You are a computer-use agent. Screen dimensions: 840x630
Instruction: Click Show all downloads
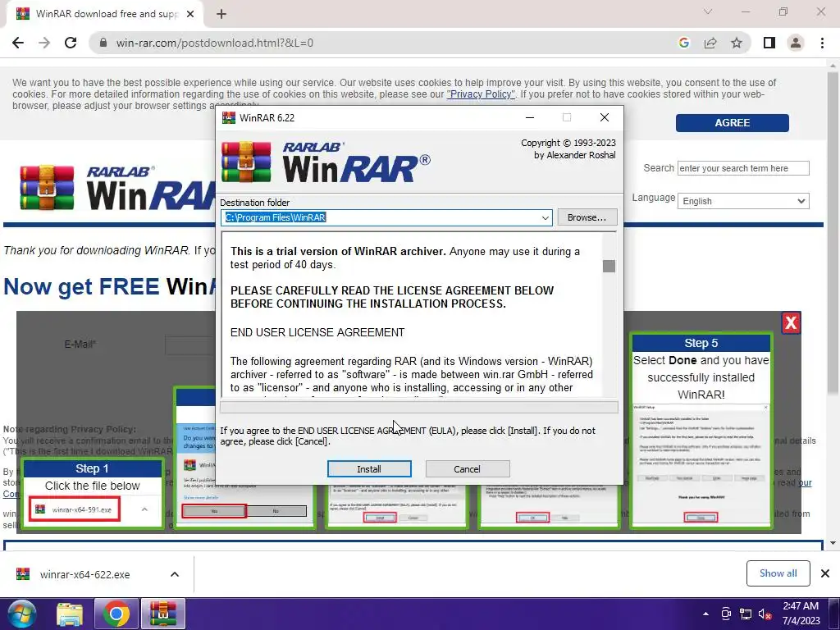click(x=778, y=573)
